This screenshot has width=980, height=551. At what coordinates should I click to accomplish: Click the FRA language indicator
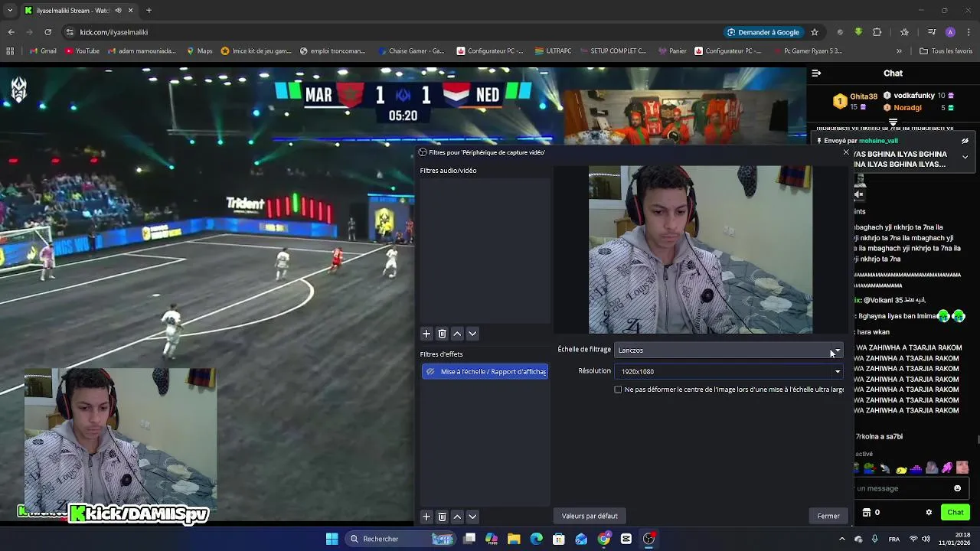click(x=894, y=539)
